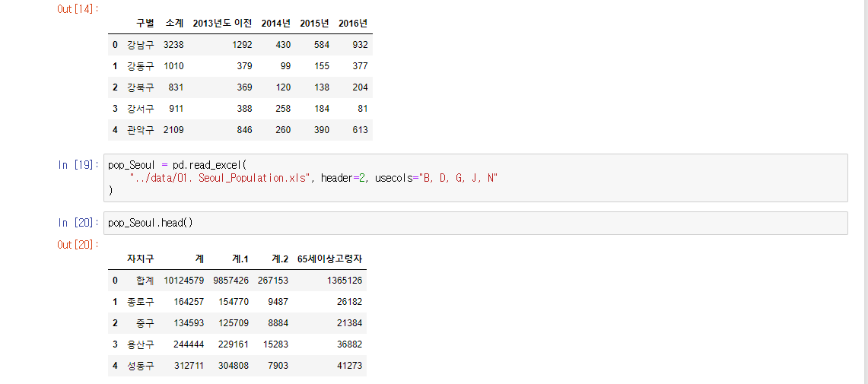Click the pop_Seoul.head() code cell
Viewport: 868px width, 384px height.
pos(475,223)
